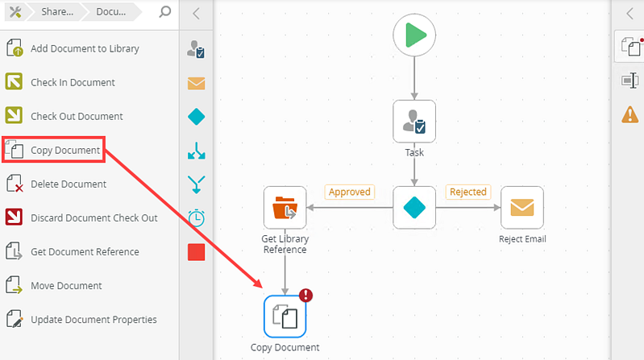The height and width of the screenshot is (360, 644).
Task: Select the Copy Document node on canvas
Action: point(285,317)
